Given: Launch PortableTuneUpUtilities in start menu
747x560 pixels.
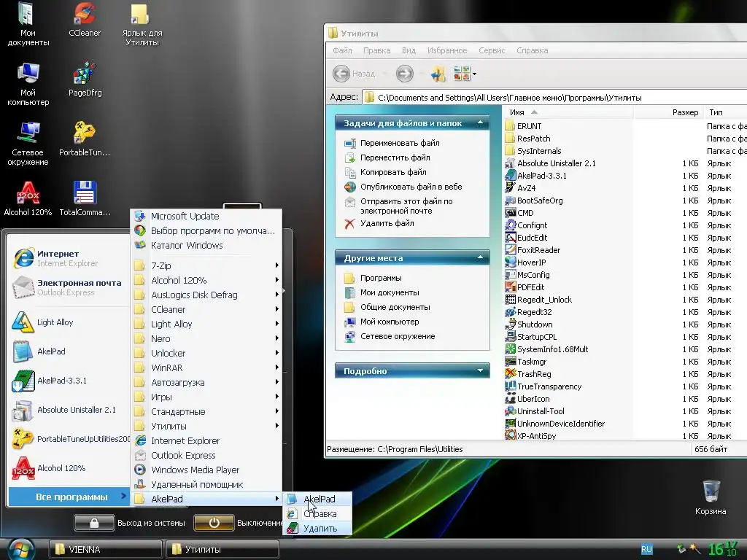Looking at the screenshot, I should [69, 438].
